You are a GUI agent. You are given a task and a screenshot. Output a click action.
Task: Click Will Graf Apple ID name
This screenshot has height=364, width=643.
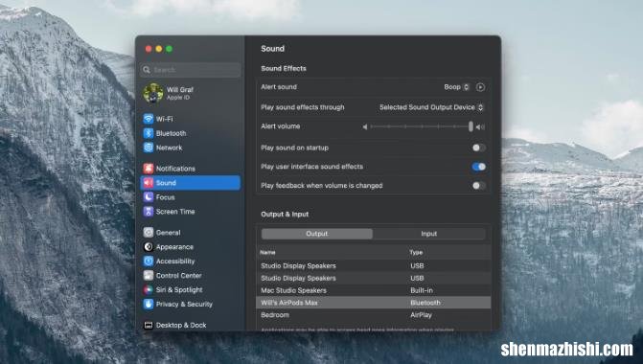[179, 90]
